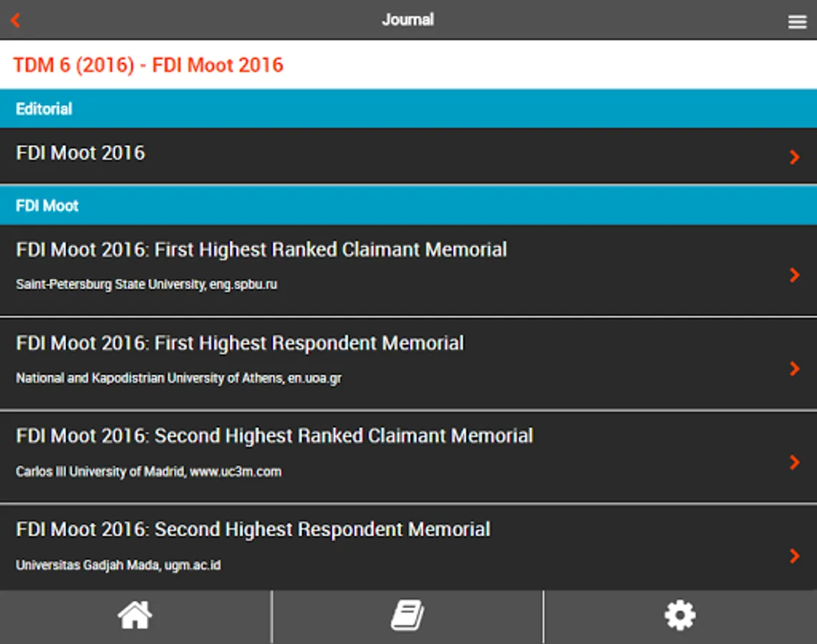Screen dimensions: 817x644
Task: Click Saint-Petersburg State University, eng.spbu.ru text
Action: click(146, 284)
